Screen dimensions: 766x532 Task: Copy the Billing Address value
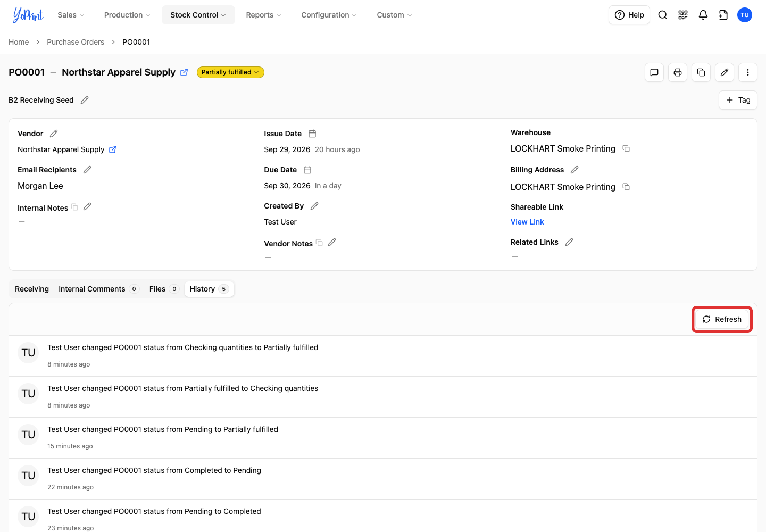(x=626, y=187)
